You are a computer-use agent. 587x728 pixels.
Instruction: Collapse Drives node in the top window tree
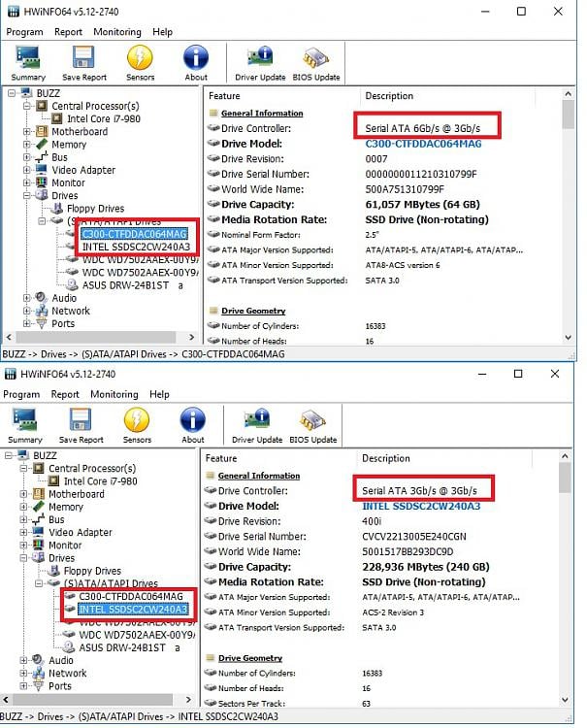coord(27,195)
